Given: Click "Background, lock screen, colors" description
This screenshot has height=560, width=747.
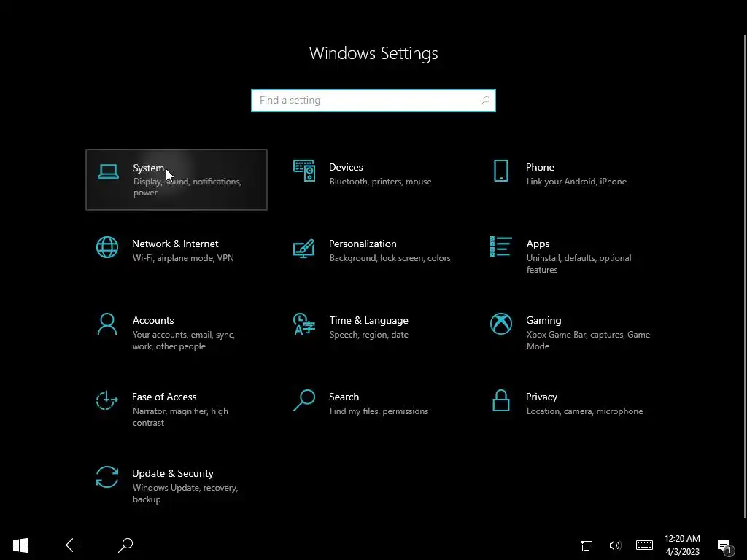Looking at the screenshot, I should click(390, 258).
